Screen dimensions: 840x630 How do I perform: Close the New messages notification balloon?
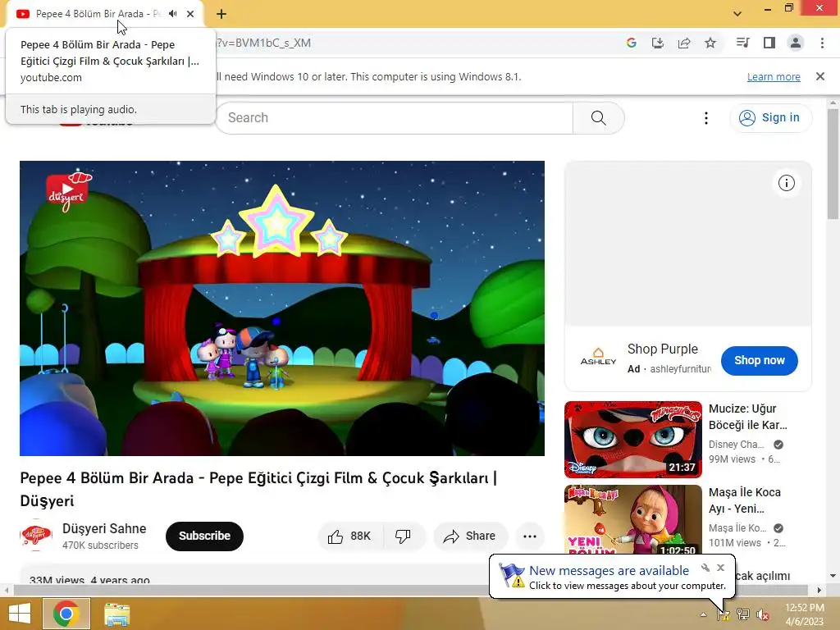(720, 568)
